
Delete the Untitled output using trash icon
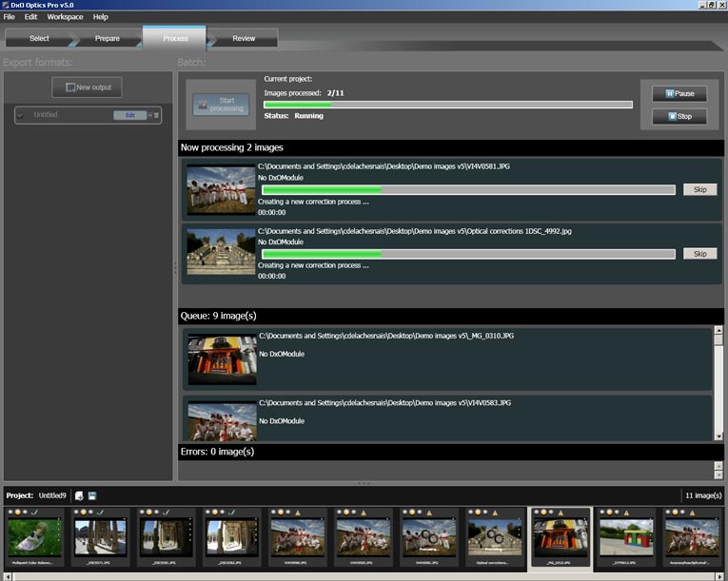point(156,115)
